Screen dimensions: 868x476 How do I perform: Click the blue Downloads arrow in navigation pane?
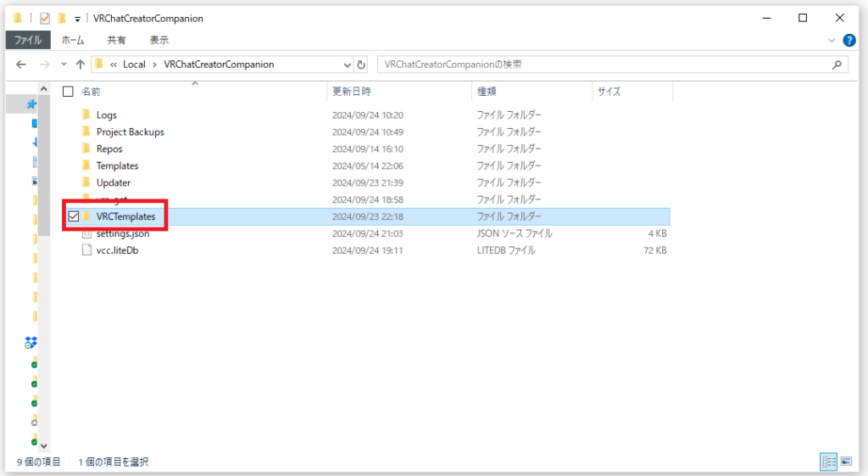[35, 143]
